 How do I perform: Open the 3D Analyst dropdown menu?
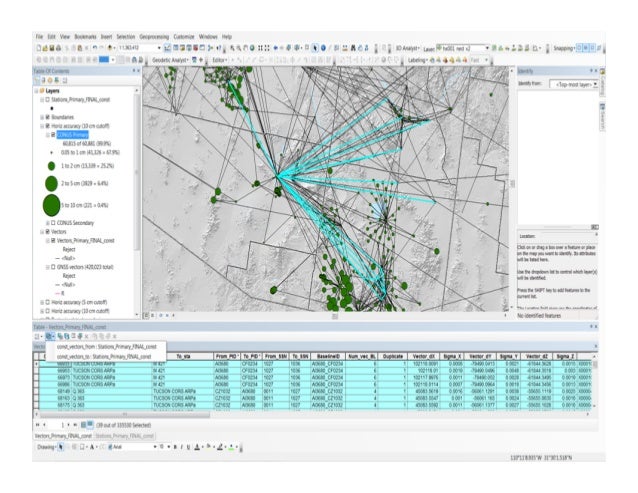408,48
